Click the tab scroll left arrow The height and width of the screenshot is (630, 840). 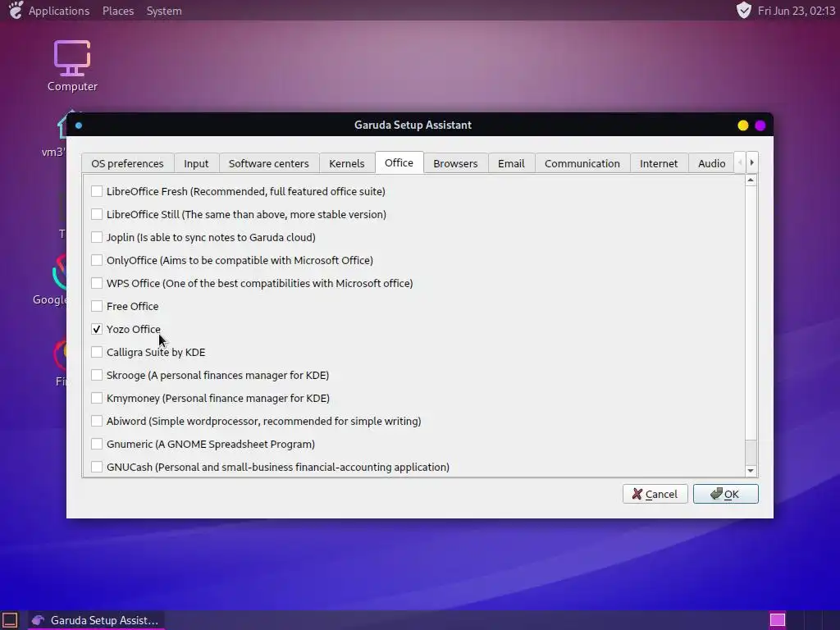click(740, 162)
